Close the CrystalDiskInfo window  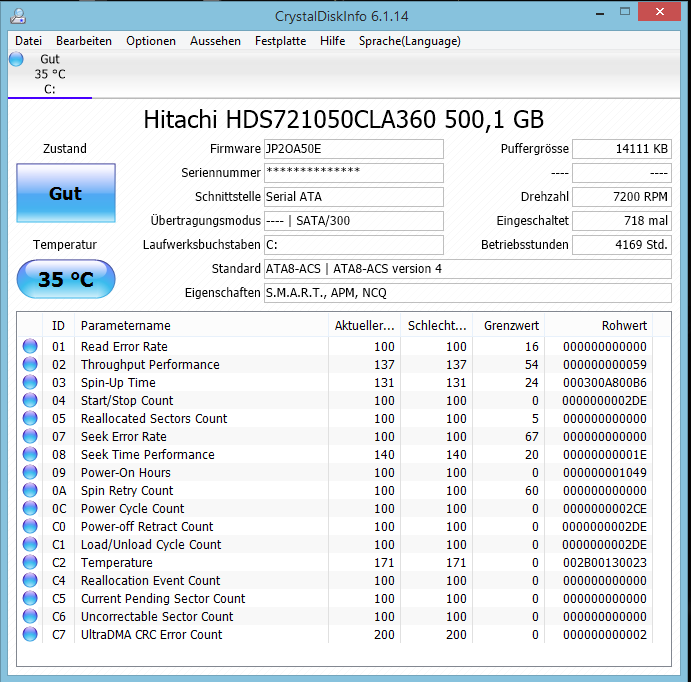click(659, 12)
